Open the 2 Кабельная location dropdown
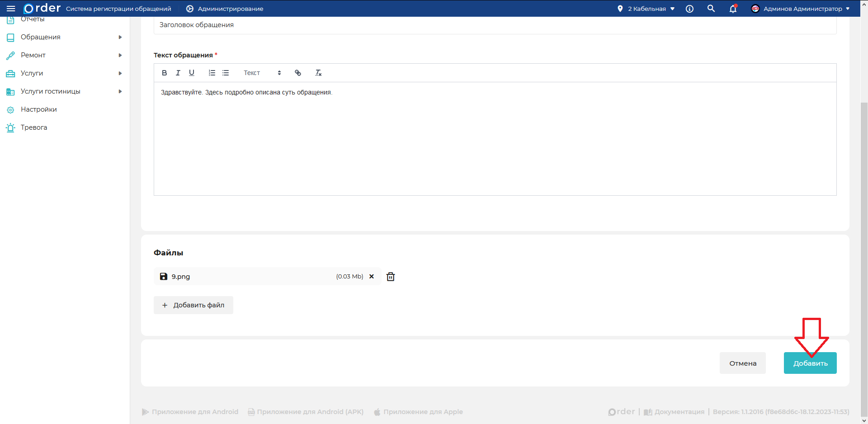The height and width of the screenshot is (424, 868). 646,9
